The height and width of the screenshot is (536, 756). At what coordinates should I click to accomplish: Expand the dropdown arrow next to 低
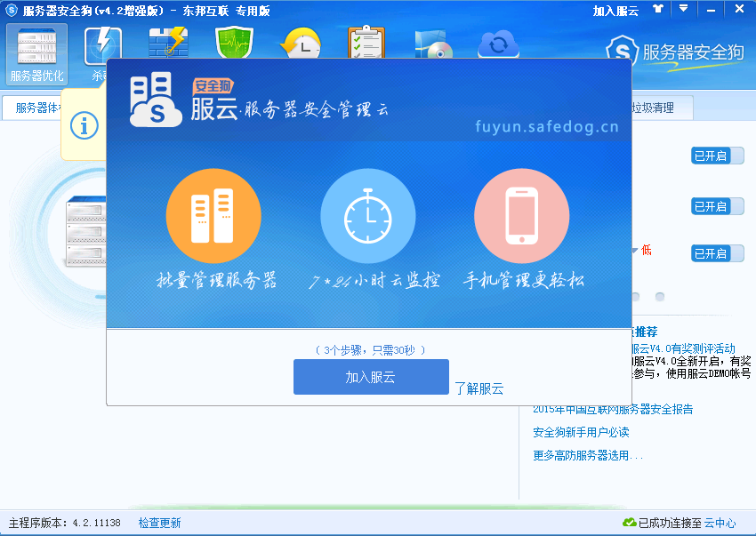[634, 250]
